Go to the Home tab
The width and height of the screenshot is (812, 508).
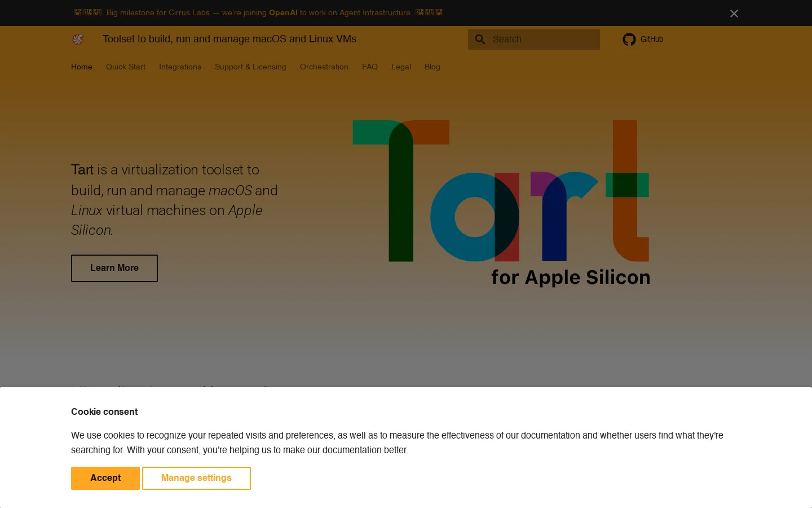click(x=82, y=67)
